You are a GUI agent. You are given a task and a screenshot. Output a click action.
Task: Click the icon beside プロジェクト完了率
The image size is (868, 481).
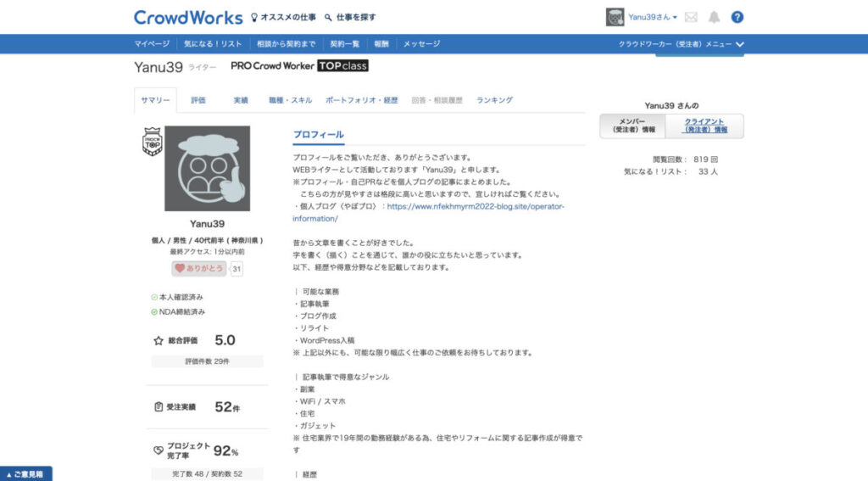point(159,450)
